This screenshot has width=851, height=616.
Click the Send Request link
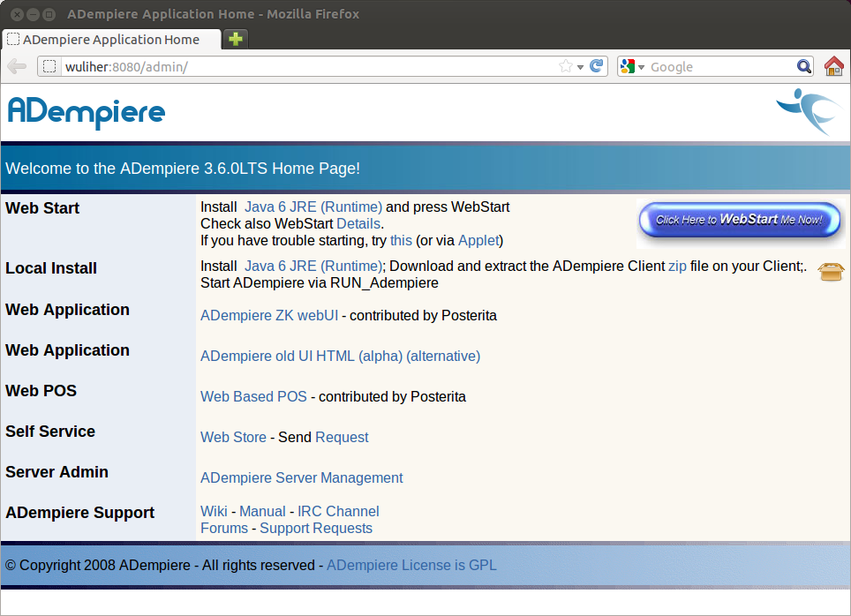tap(342, 437)
